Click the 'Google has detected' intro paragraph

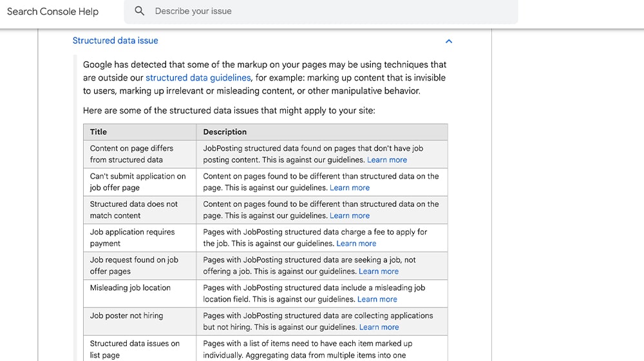click(x=265, y=78)
